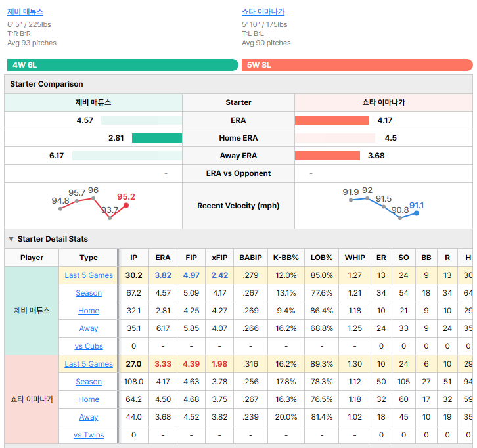Click the 6.17 Away ERA value for 제비 매튜스
The height and width of the screenshot is (448, 477).
57,156
